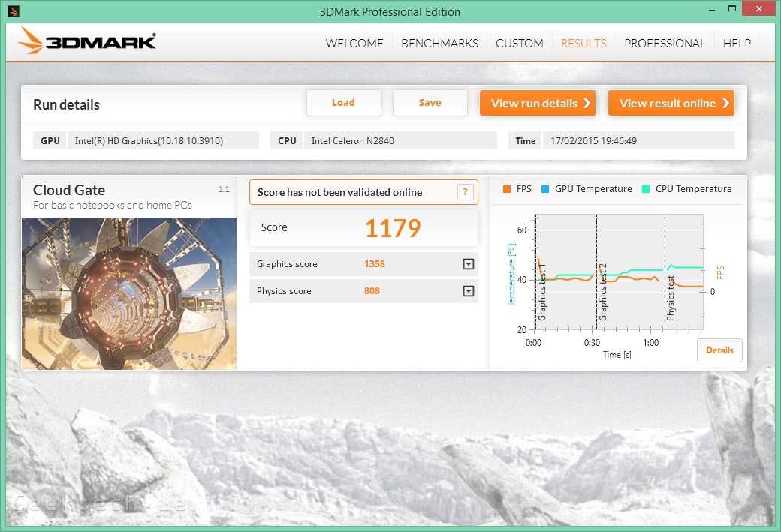Maximize the 3DMark window
Screen dimensions: 781x532
pos(731,8)
